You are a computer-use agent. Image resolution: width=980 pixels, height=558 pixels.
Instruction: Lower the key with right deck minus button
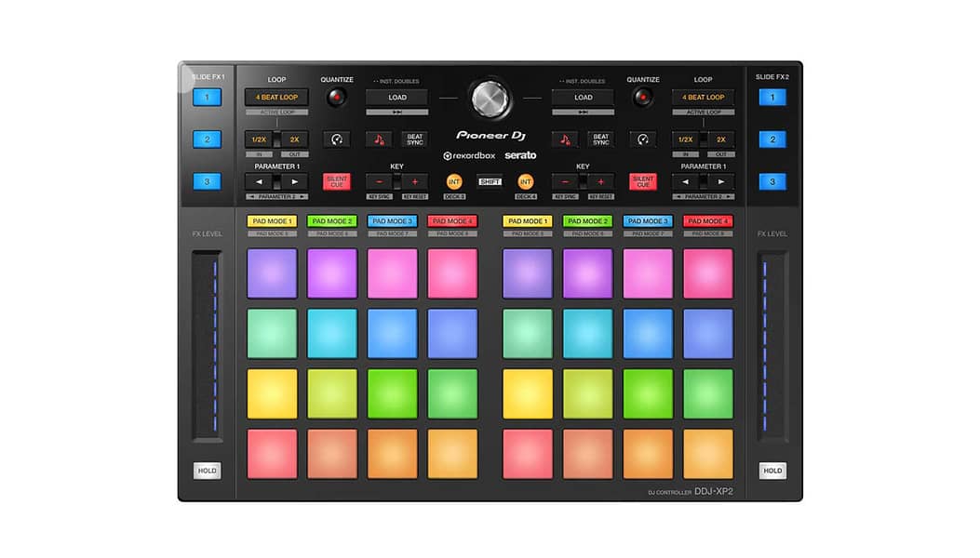(565, 182)
